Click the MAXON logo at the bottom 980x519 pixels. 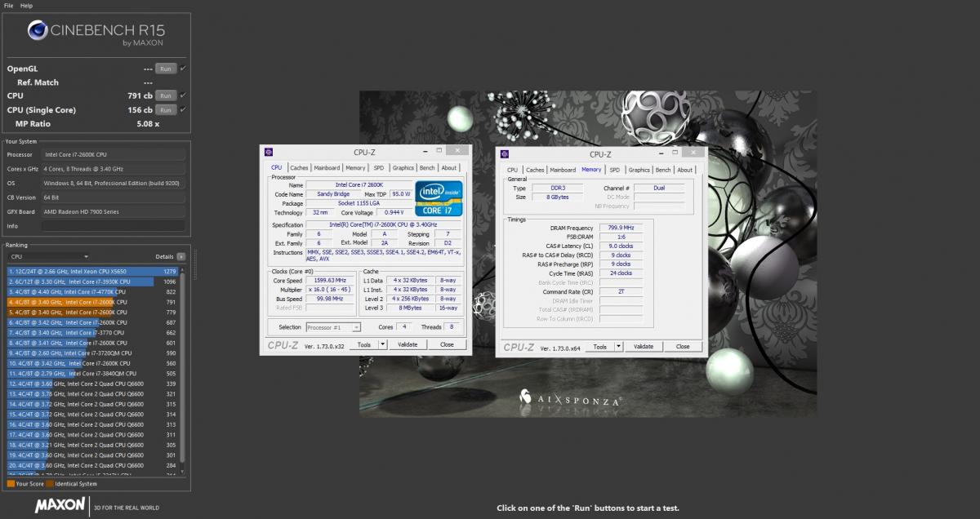[x=60, y=506]
